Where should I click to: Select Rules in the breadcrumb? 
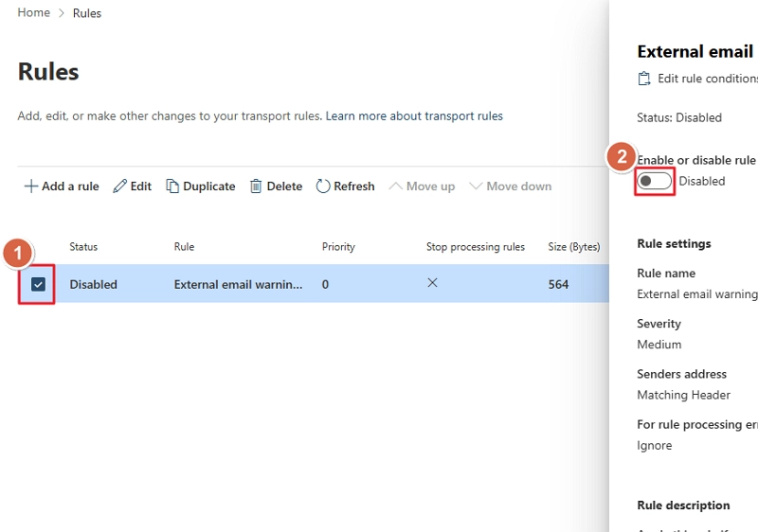point(87,13)
